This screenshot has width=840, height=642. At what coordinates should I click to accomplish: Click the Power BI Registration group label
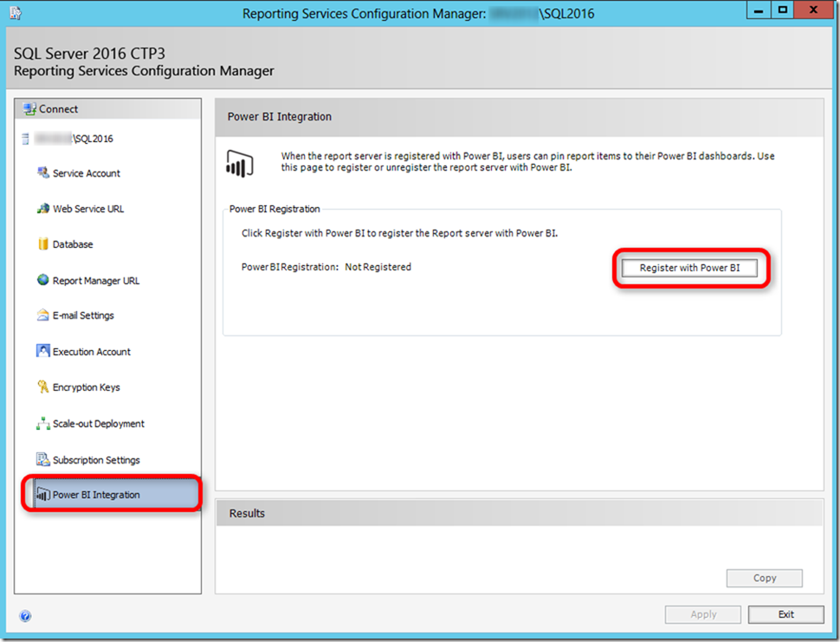tap(275, 209)
